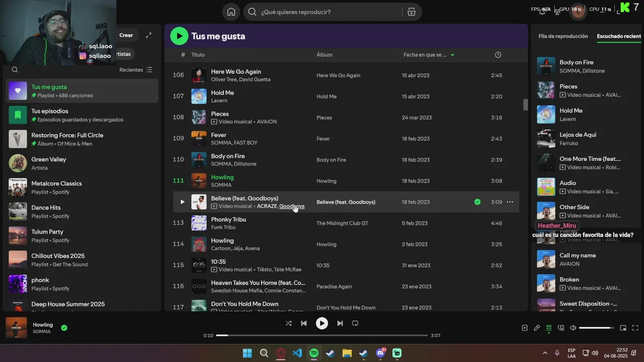Play the Believe (feat. Goodboys) row

click(x=182, y=202)
